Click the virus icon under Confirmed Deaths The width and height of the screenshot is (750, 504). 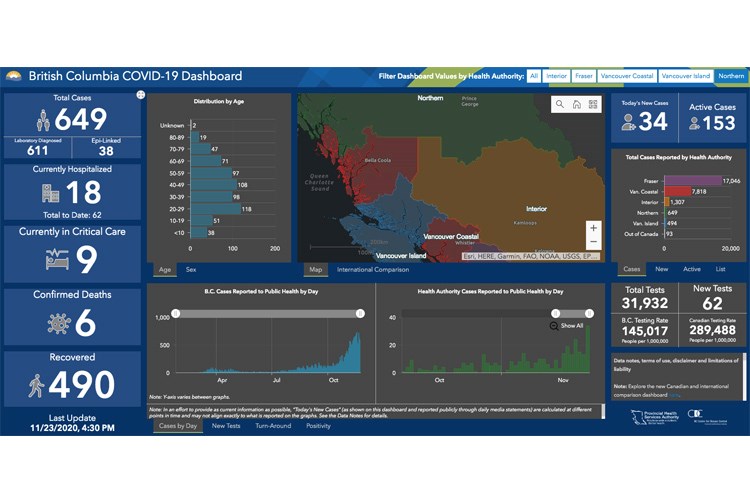click(x=59, y=323)
